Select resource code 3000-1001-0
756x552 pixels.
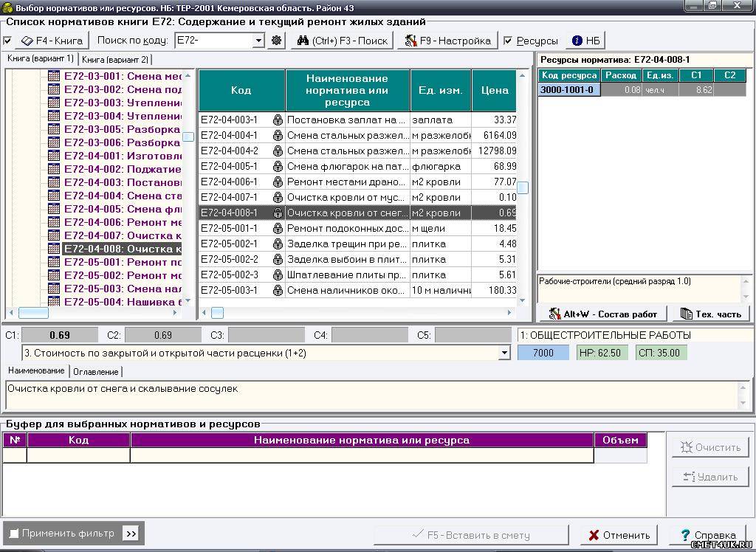569,90
